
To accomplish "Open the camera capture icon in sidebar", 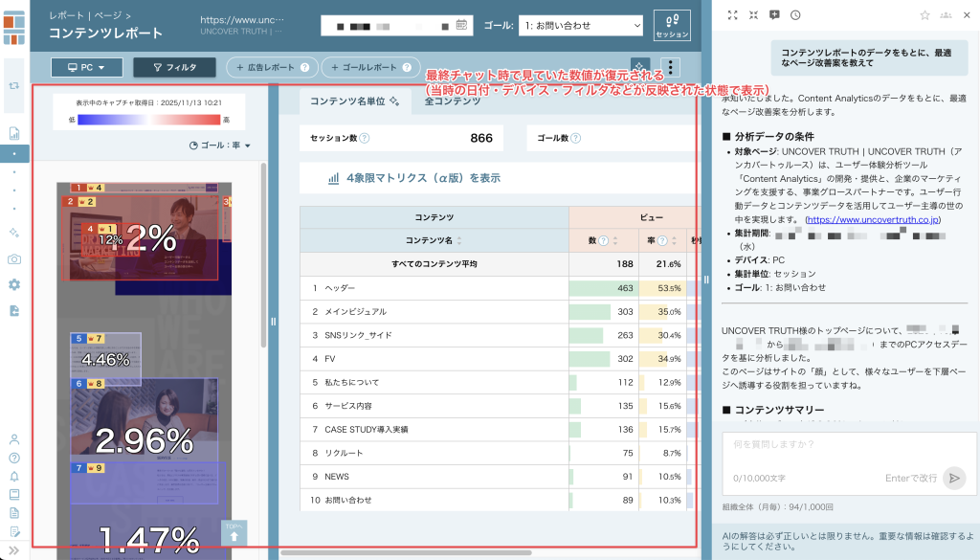I will coord(14,259).
